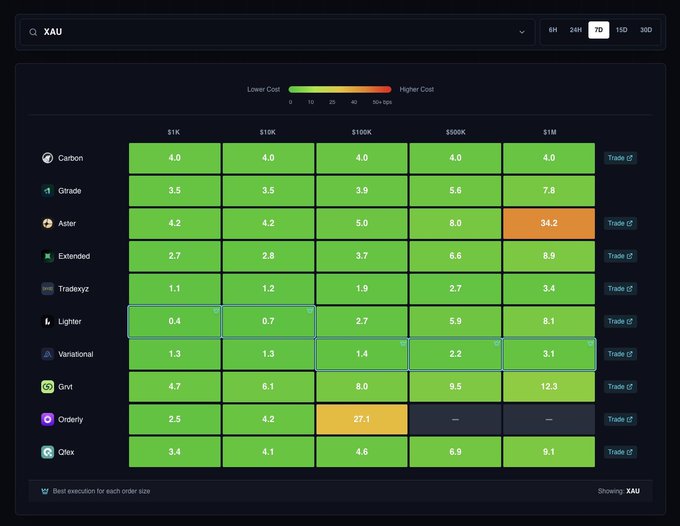Click the Variational exchange logo icon
The height and width of the screenshot is (526, 680).
47,354
